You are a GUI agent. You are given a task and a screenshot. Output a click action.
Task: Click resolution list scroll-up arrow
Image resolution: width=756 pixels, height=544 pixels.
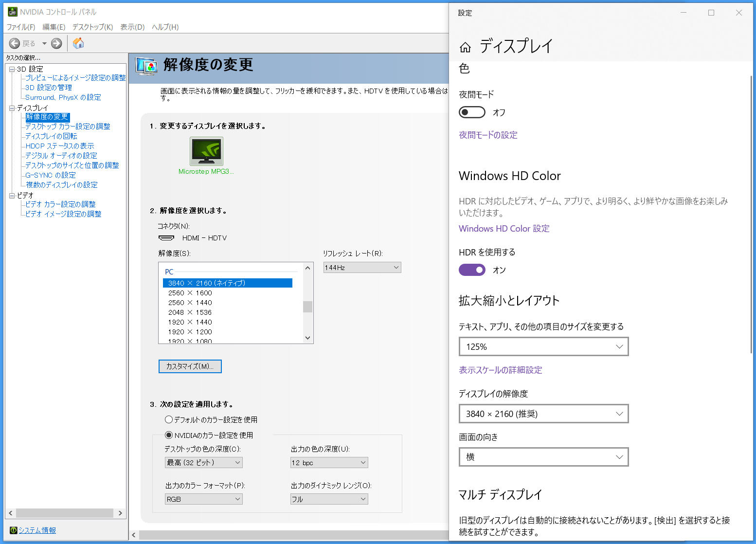pos(307,268)
